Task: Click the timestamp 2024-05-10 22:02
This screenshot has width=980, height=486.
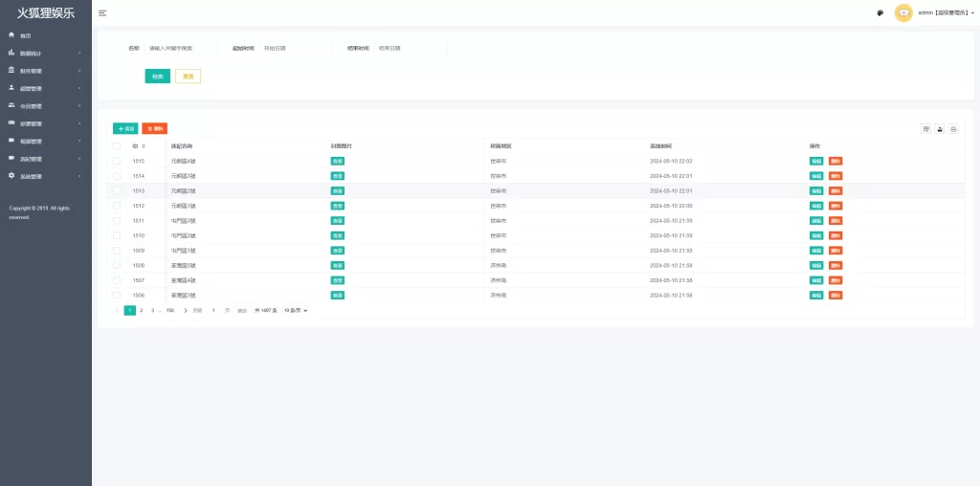Action: pyautogui.click(x=671, y=161)
